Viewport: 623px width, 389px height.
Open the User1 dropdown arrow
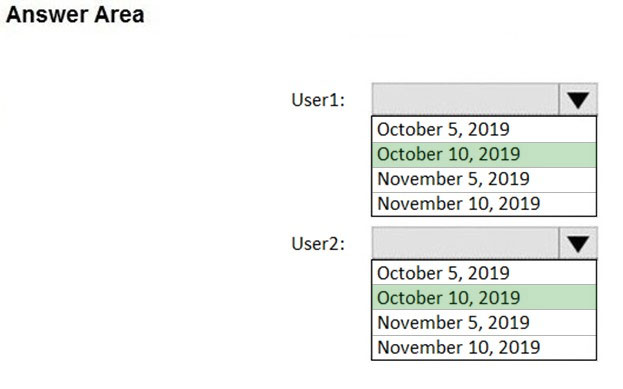pyautogui.click(x=578, y=99)
